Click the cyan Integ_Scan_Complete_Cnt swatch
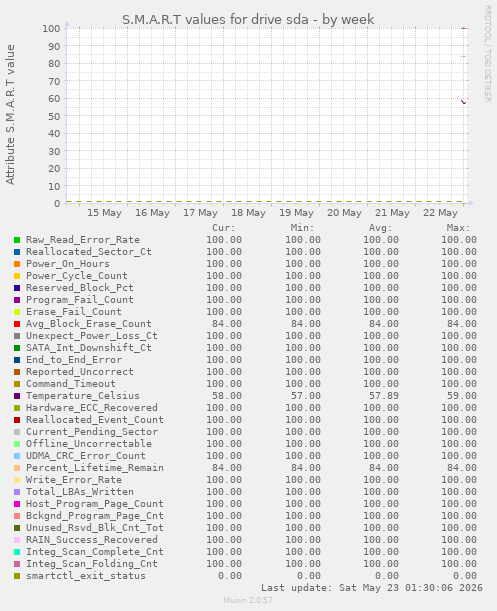Screen dimensions: 497x611 coord(17,552)
